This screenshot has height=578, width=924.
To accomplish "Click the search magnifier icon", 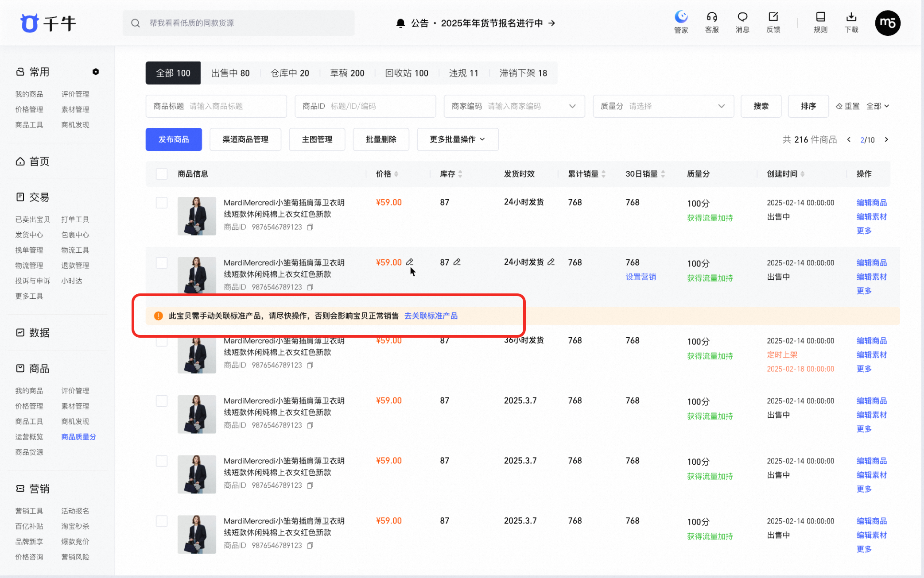I will 136,23.
